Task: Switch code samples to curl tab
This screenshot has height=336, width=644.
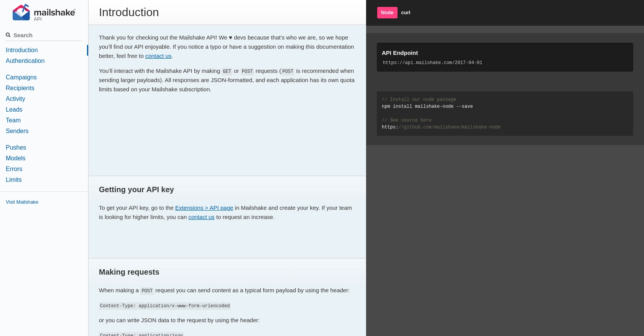Action: point(406,13)
